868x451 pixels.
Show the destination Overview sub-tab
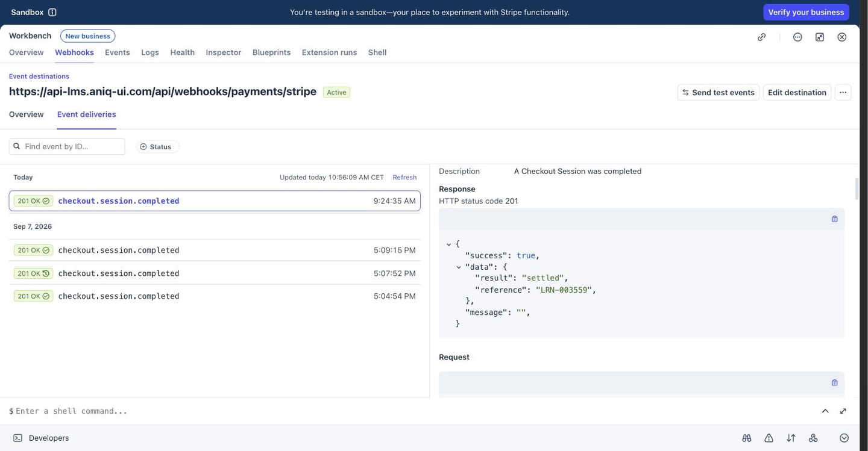pyautogui.click(x=26, y=114)
